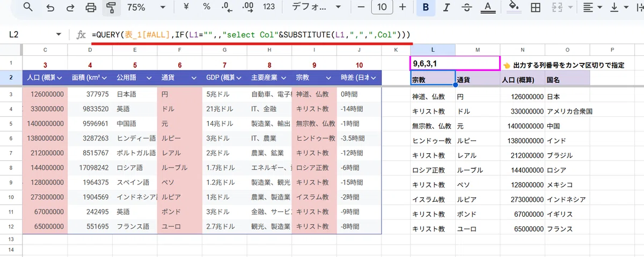Open the 宗教 table header filter dropdown

(x=329, y=77)
